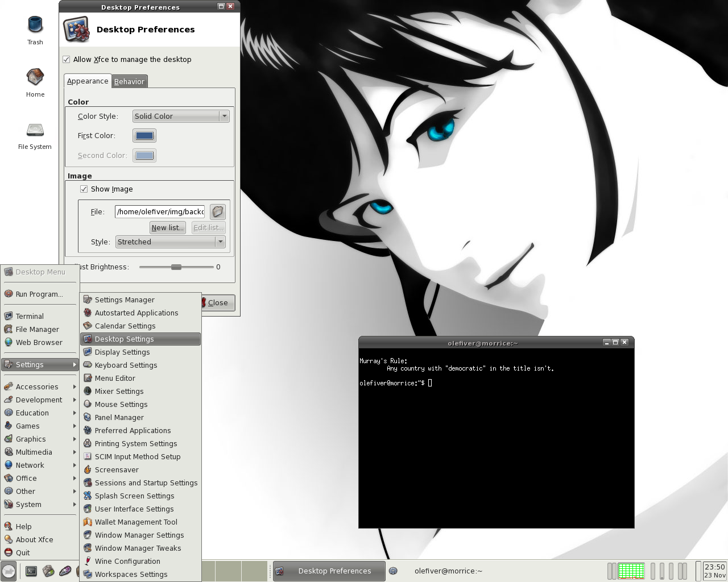Click the image File path field
Viewport: 728px width, 582px height.
[160, 212]
